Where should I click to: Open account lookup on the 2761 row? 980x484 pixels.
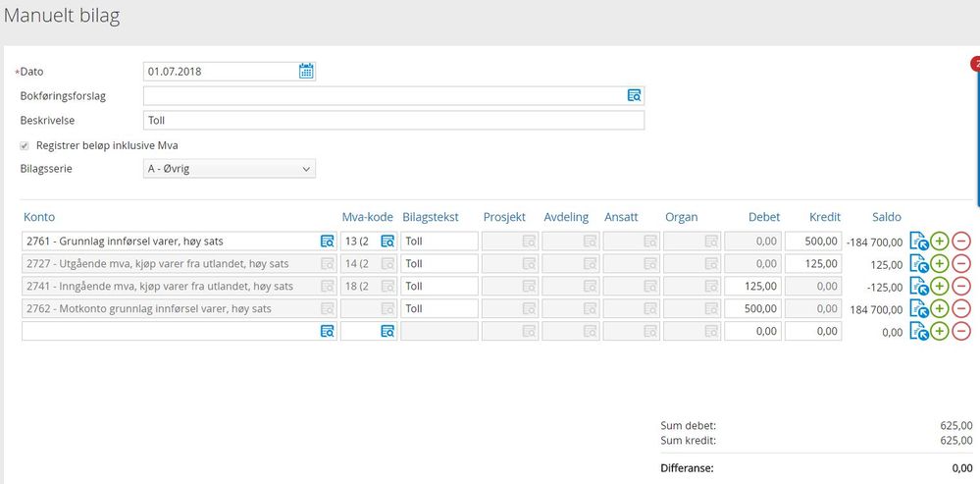pos(327,242)
